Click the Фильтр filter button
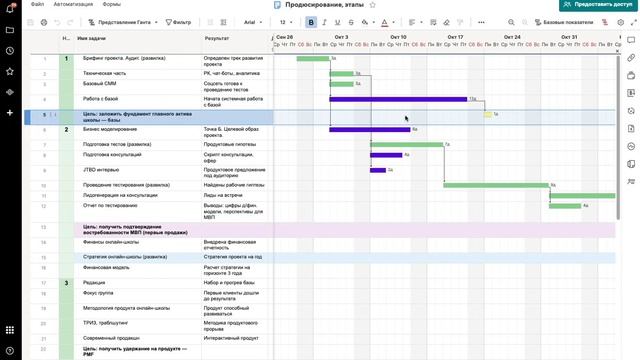640x360 pixels. click(178, 22)
